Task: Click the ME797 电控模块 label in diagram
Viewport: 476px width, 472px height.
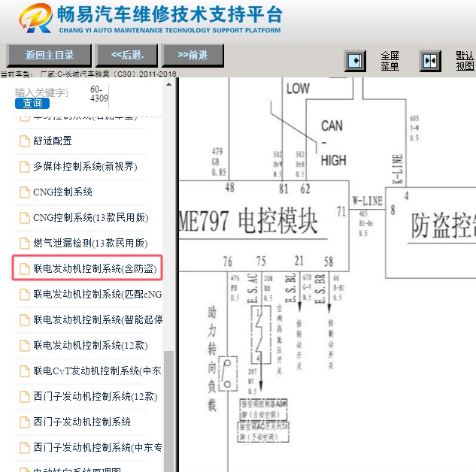Action: click(248, 221)
